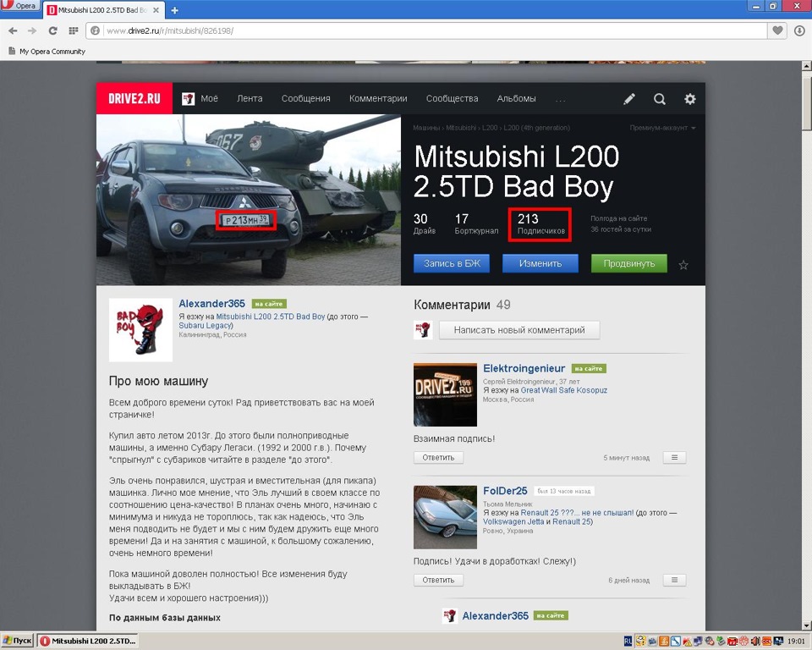Expand the Премиум-аккаунт dropdown
812x650 pixels.
point(662,128)
